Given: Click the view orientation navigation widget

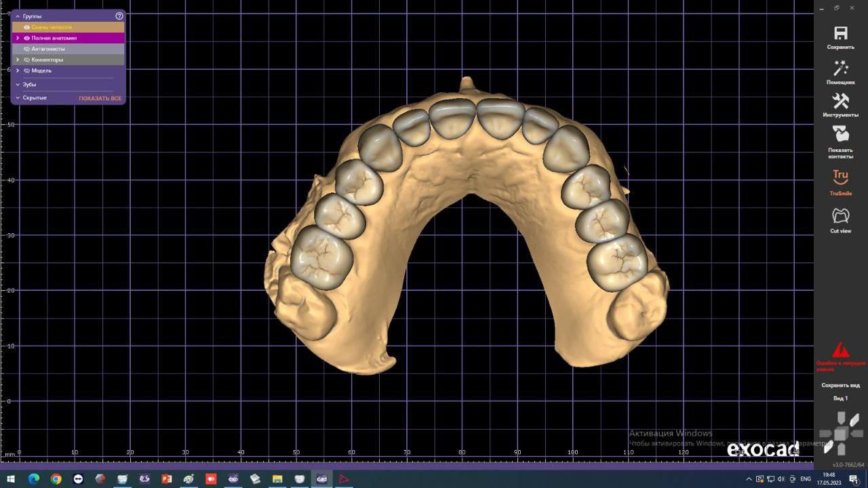Looking at the screenshot, I should (840, 434).
